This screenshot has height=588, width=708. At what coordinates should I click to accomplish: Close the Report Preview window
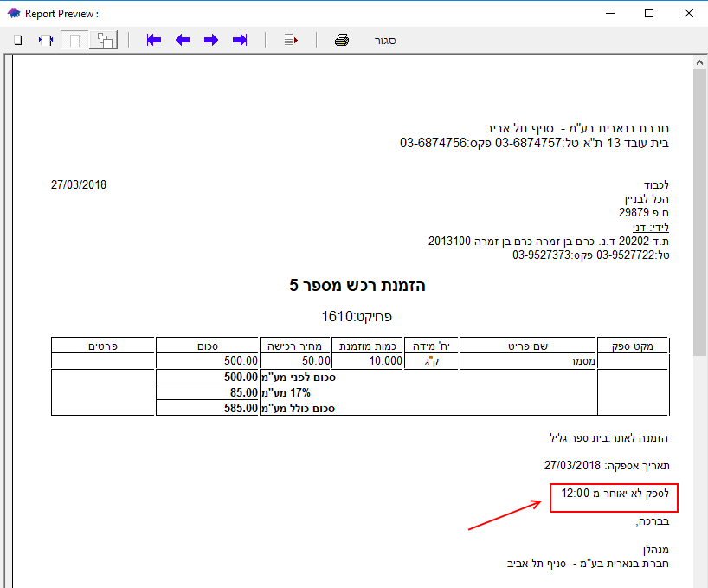pyautogui.click(x=689, y=14)
